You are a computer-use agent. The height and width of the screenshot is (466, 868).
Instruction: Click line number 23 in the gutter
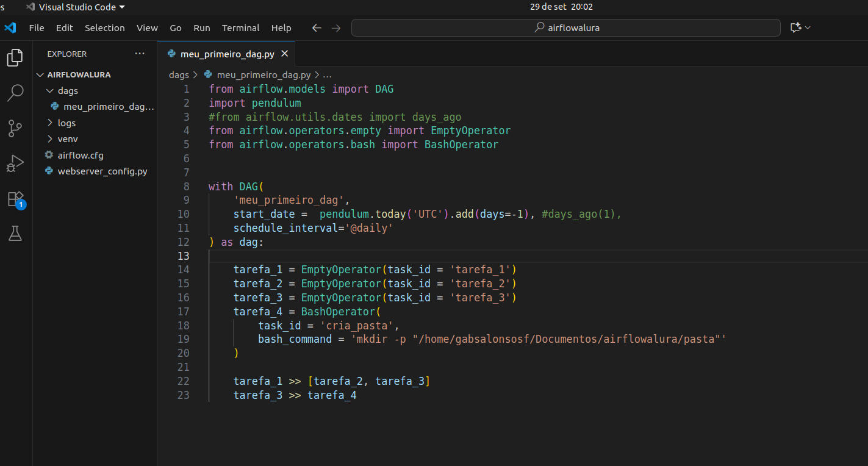pyautogui.click(x=183, y=395)
